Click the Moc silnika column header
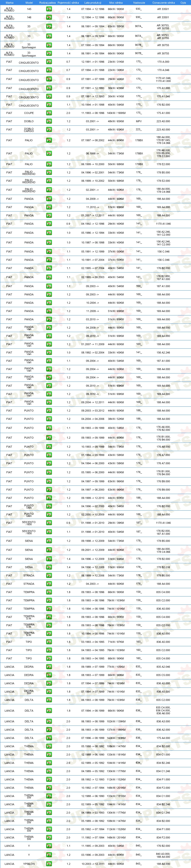 click(x=116, y=3)
